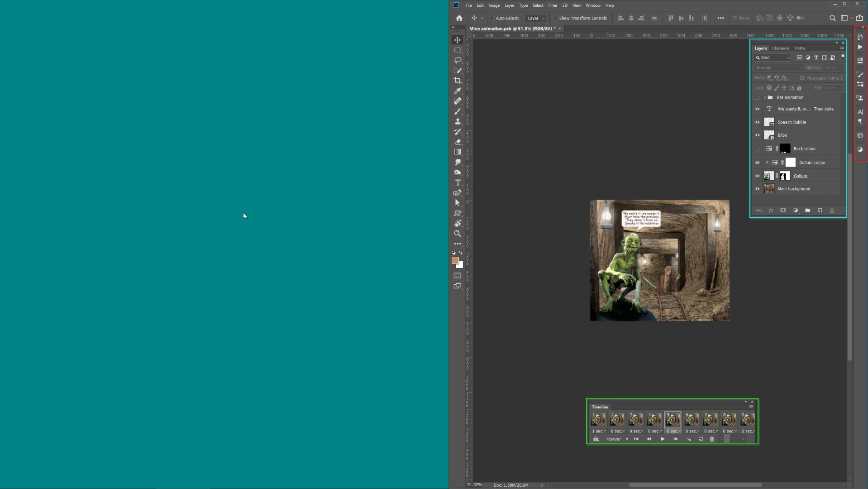Hide the Speach Bubble layer
This screenshot has width=868, height=489.
click(x=758, y=122)
